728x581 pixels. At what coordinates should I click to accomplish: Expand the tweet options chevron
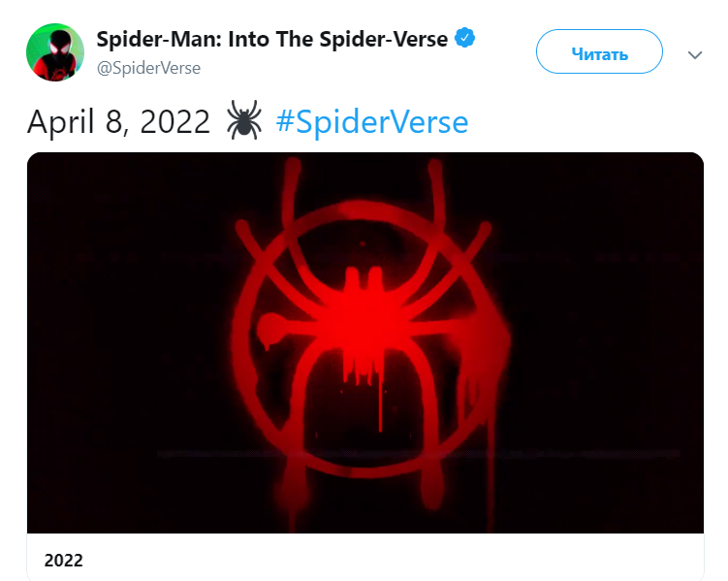click(x=694, y=55)
